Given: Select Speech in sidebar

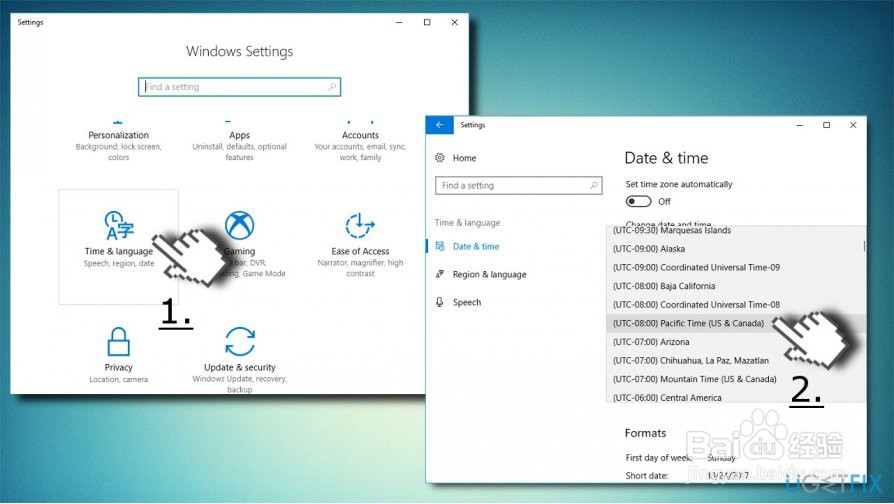Looking at the screenshot, I should click(x=467, y=302).
